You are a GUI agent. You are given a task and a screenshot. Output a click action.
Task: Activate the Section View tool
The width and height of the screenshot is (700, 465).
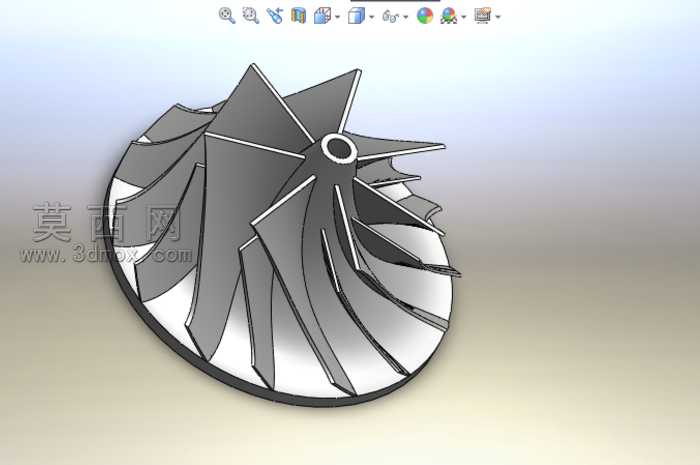coord(298,16)
